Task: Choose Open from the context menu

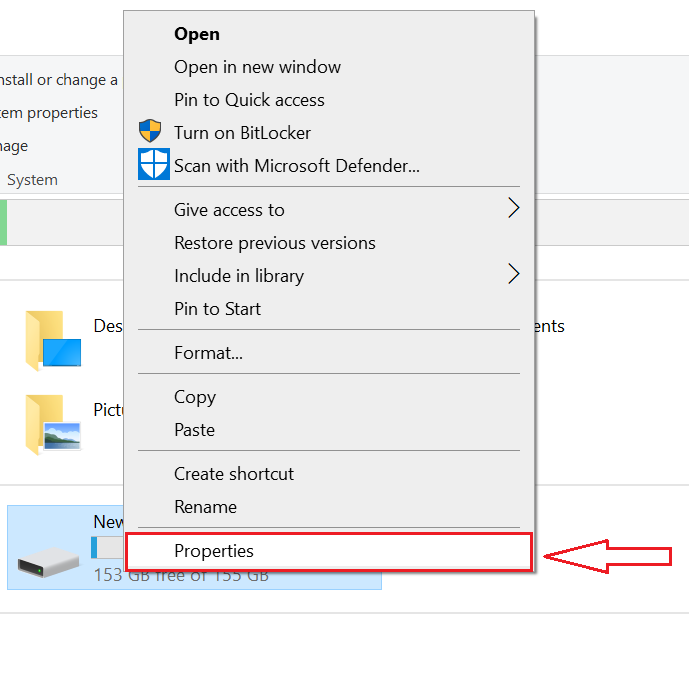Action: coord(329,34)
